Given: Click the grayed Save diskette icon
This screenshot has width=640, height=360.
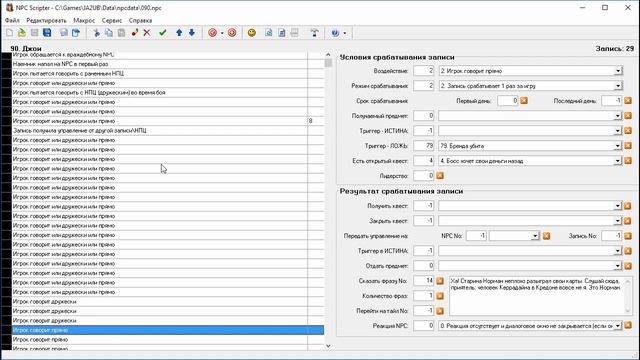Looking at the screenshot, I should (34, 33).
